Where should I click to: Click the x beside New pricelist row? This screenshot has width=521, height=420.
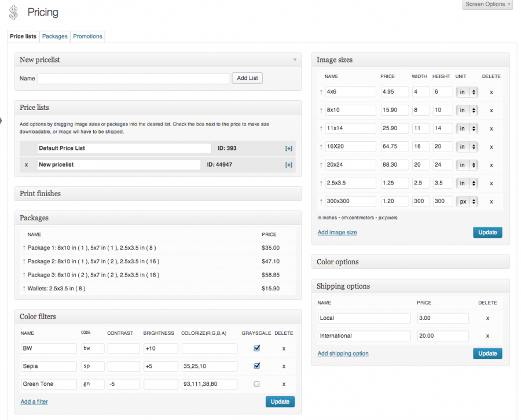click(26, 165)
